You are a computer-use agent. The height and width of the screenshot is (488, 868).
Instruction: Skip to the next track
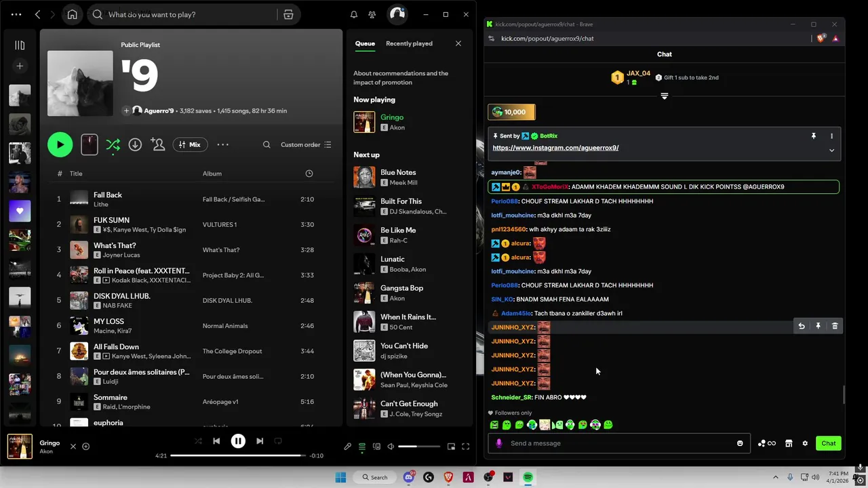point(260,441)
